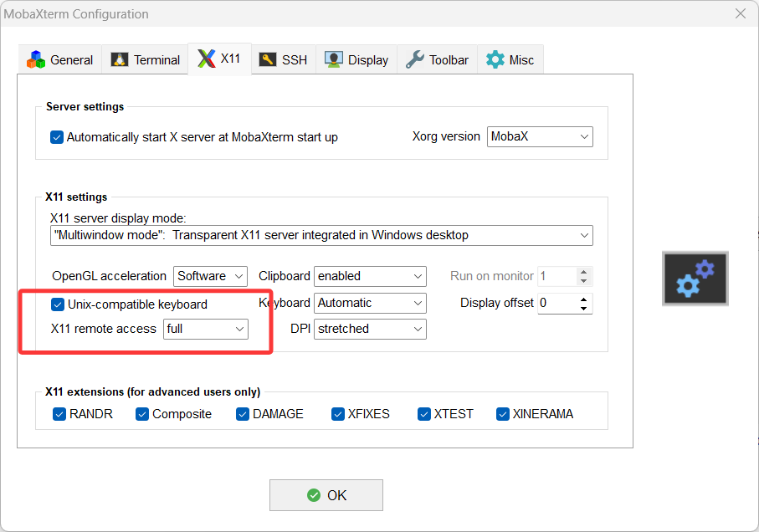Click the General tab colored cubes icon
Screen dimensions: 759x532
(36, 59)
